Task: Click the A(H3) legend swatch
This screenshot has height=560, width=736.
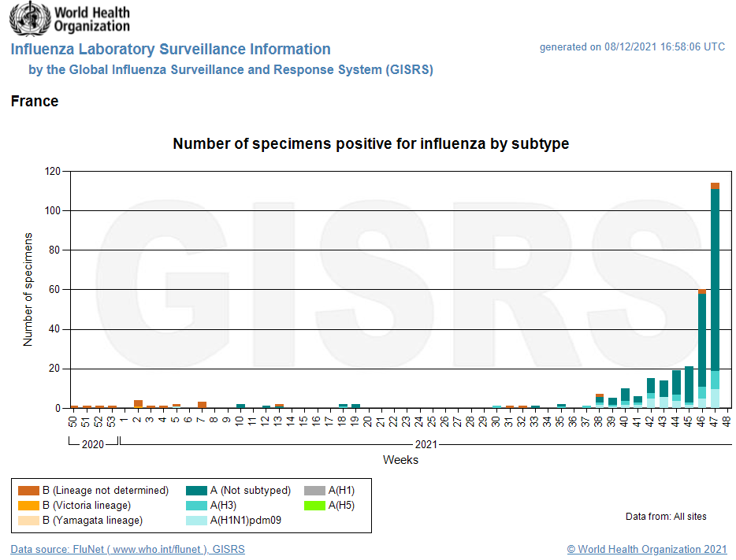Action: [196, 505]
